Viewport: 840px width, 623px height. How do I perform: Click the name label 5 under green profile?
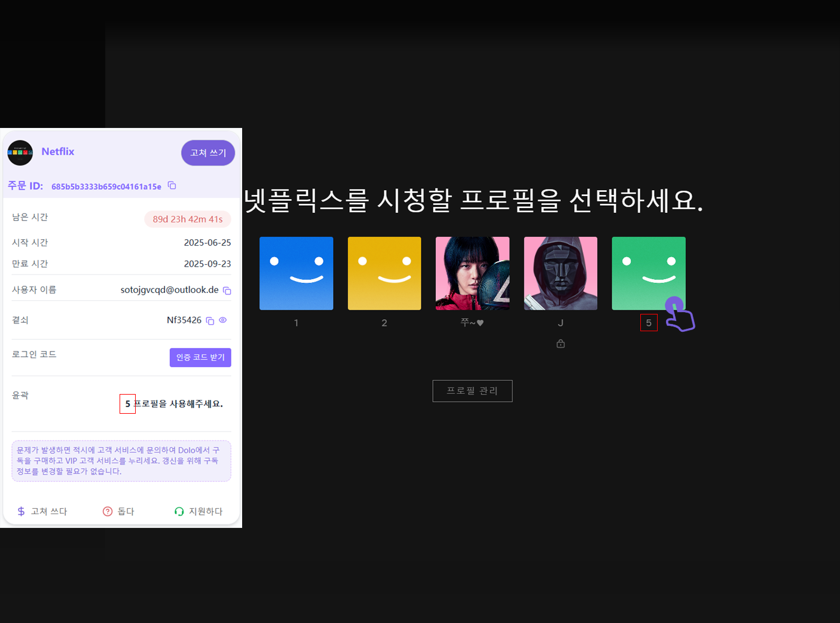tap(649, 323)
